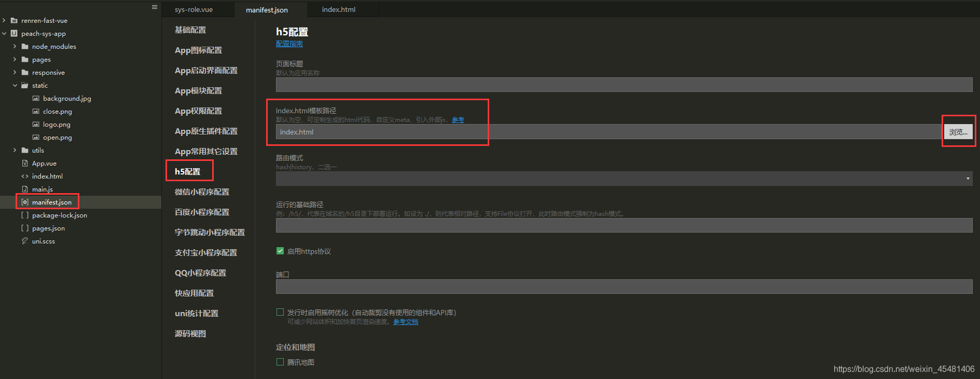Click the utils folder icon
Viewport: 980px width, 379px height.
point(25,151)
